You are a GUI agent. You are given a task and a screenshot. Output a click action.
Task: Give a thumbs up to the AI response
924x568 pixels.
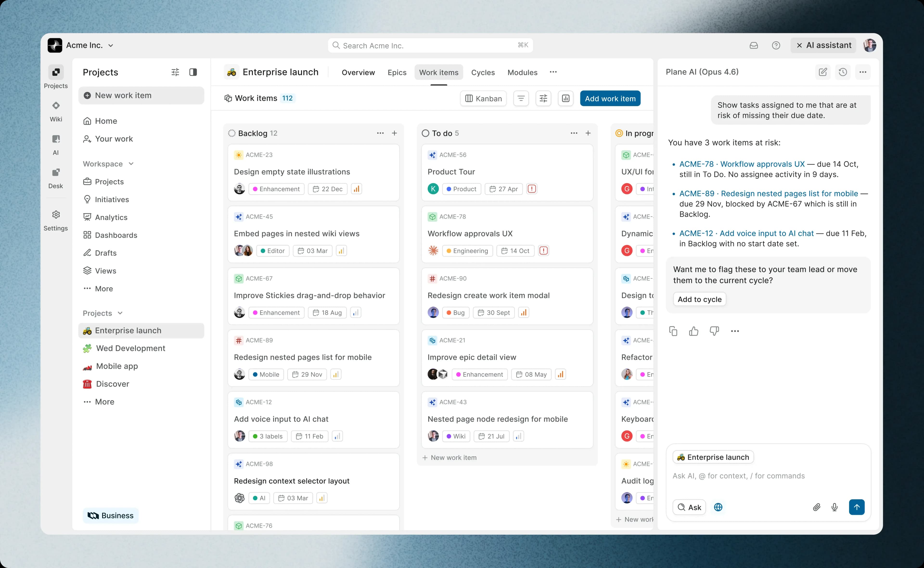[x=693, y=331]
